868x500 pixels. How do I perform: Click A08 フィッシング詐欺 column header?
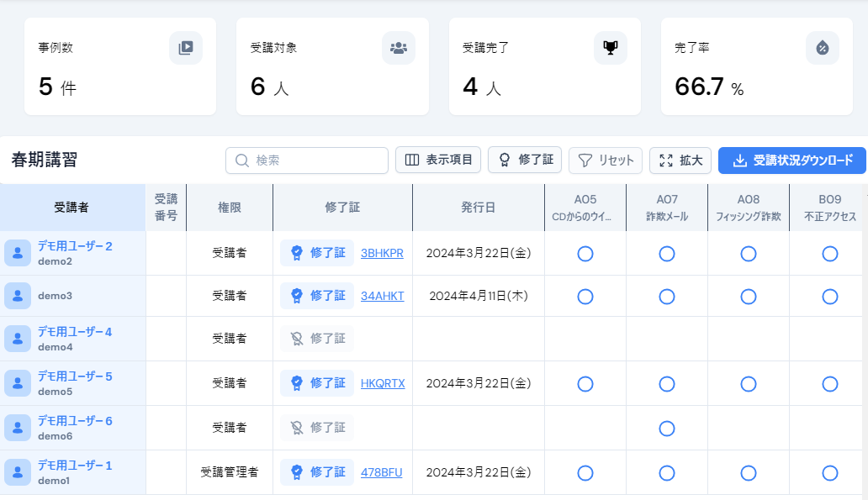point(749,208)
